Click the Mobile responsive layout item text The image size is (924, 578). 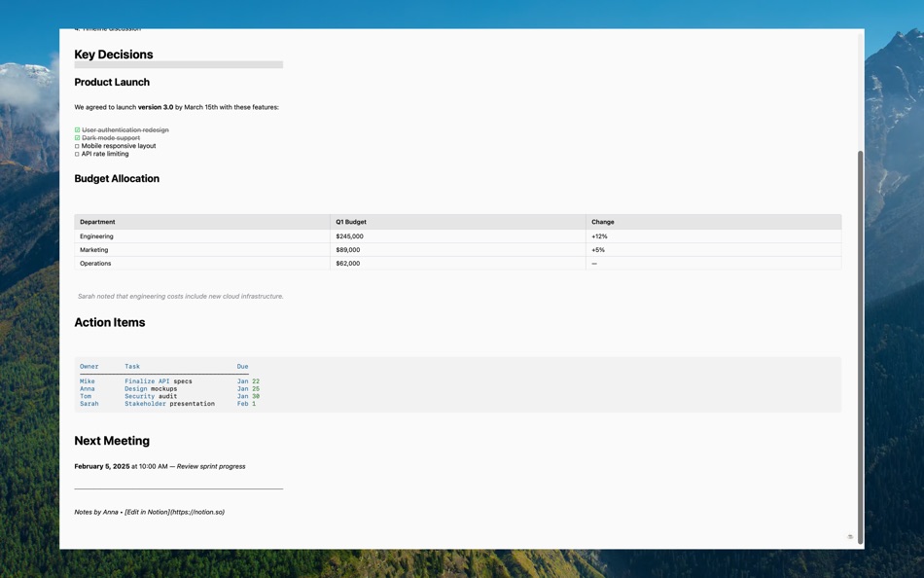tap(119, 146)
